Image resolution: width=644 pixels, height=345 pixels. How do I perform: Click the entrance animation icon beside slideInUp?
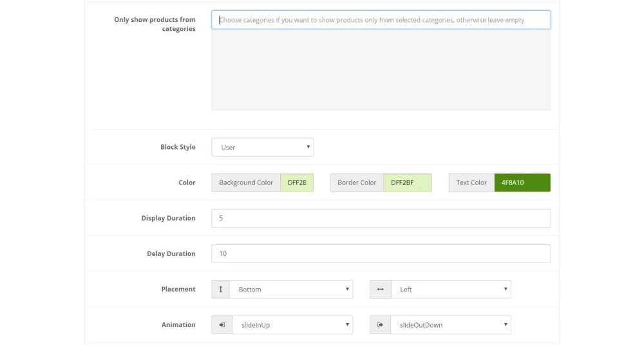[x=222, y=325]
